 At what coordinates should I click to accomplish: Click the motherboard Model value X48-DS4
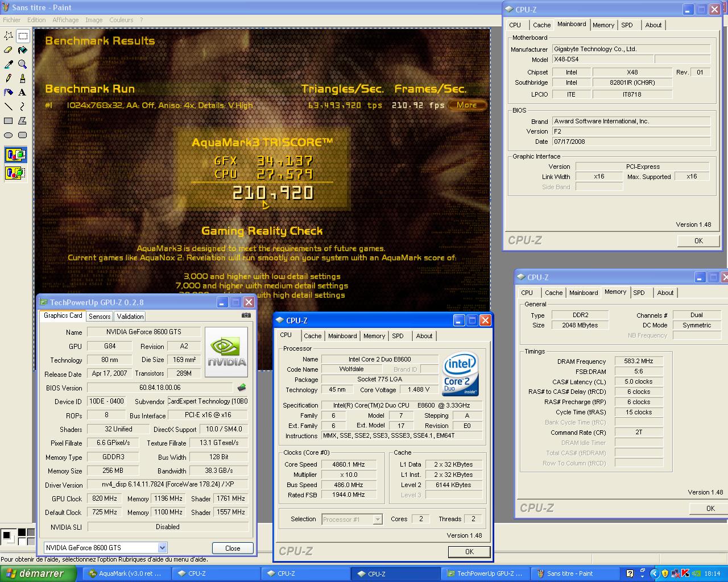(603, 59)
